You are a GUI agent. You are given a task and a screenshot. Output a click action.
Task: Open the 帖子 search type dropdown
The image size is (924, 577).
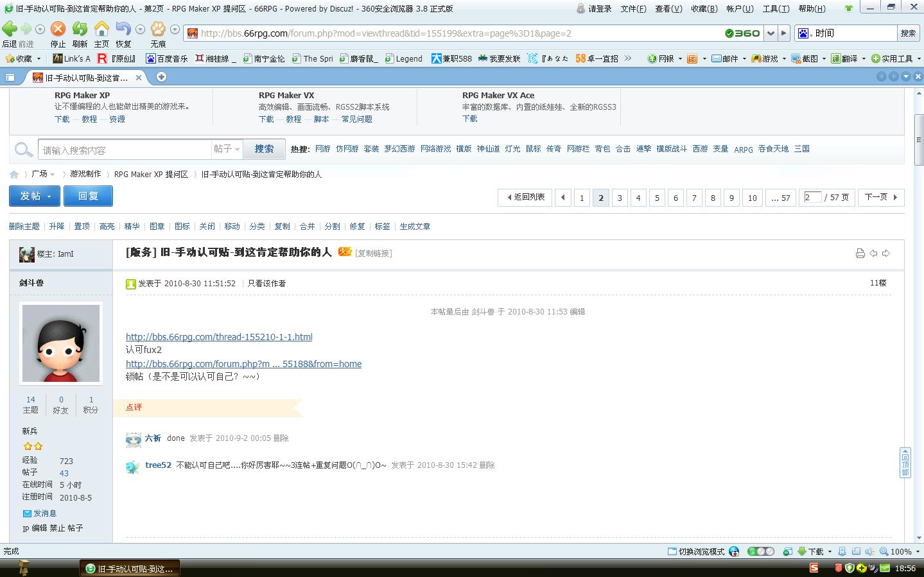point(227,149)
